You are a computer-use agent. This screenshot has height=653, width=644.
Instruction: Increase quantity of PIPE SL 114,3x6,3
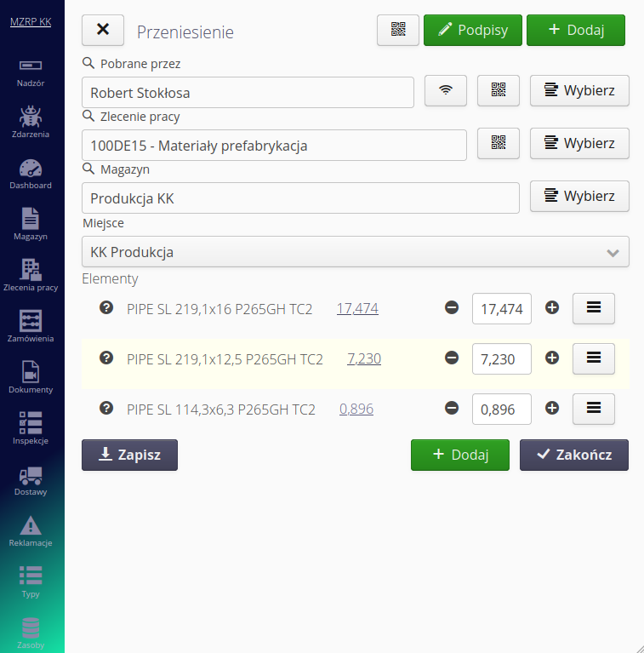tap(552, 409)
